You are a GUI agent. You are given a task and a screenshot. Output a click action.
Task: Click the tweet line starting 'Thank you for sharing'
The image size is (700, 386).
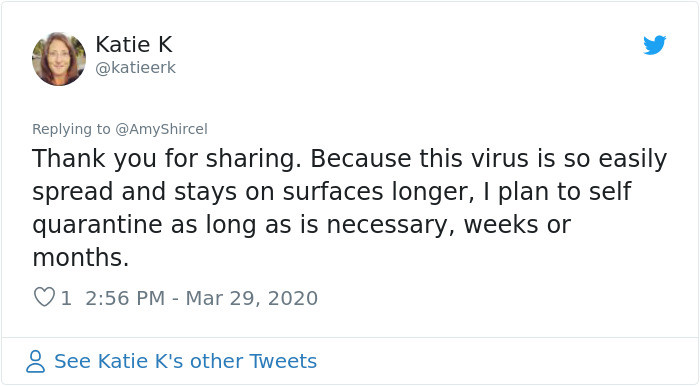click(350, 159)
